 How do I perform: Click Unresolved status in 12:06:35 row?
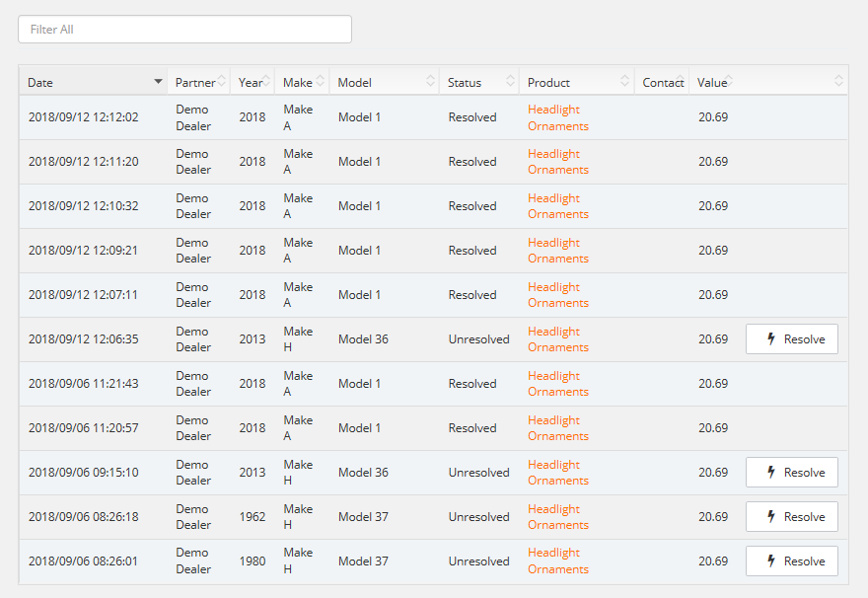pyautogui.click(x=478, y=338)
